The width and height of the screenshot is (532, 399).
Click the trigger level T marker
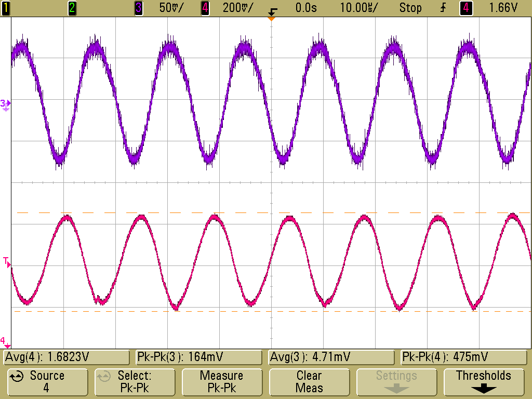[x=7, y=262]
